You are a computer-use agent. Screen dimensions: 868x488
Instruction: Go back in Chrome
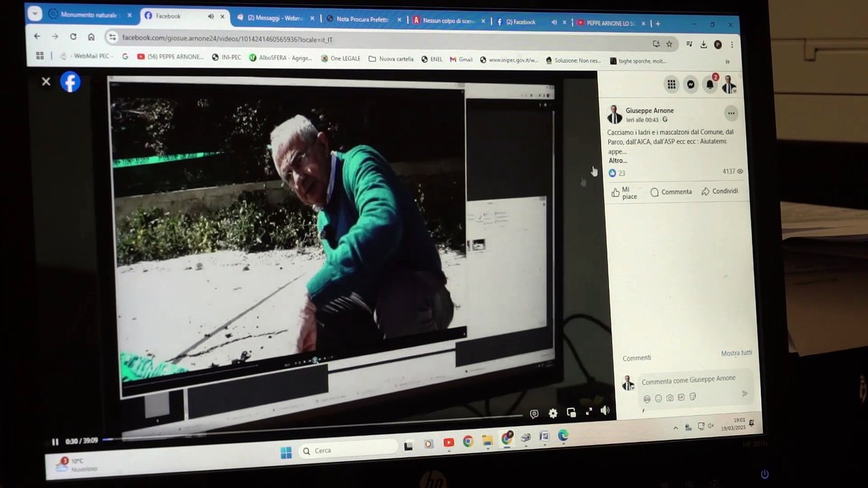pyautogui.click(x=37, y=35)
